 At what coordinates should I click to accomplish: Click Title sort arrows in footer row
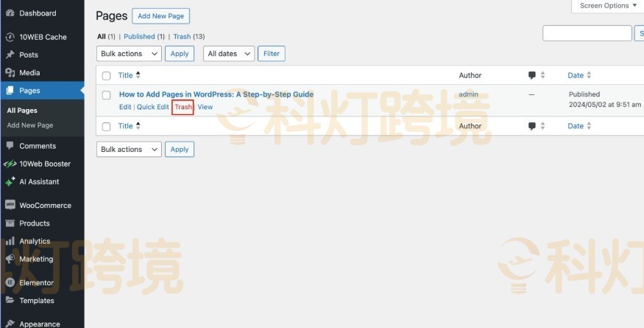click(138, 126)
